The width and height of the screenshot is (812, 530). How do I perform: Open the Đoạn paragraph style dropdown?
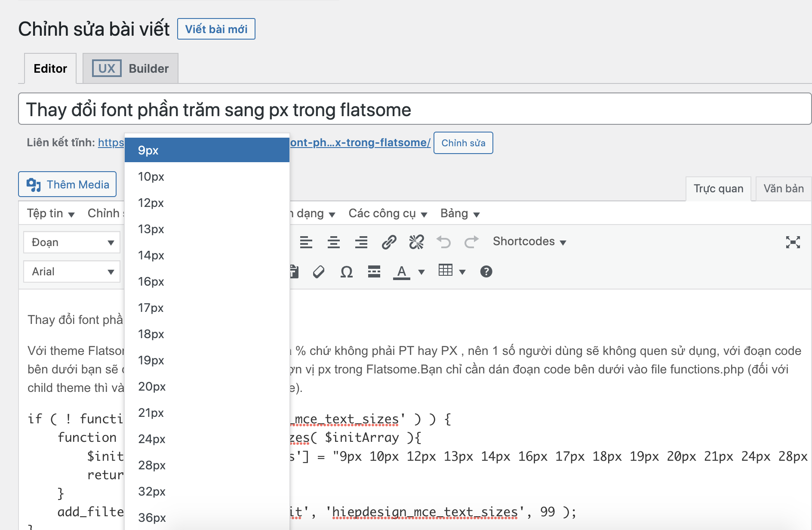pyautogui.click(x=71, y=242)
